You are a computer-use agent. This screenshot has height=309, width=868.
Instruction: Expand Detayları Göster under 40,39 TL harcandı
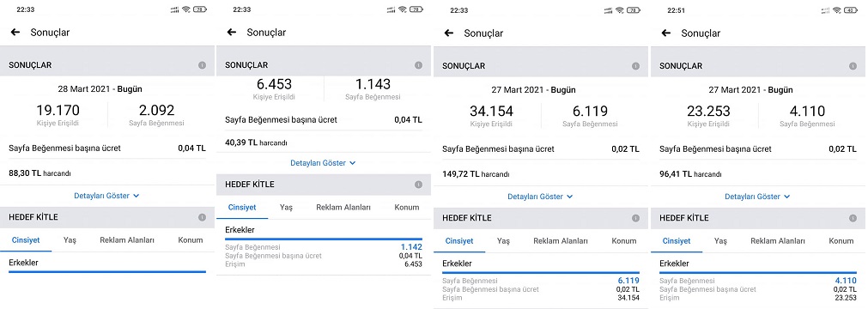pos(324,163)
